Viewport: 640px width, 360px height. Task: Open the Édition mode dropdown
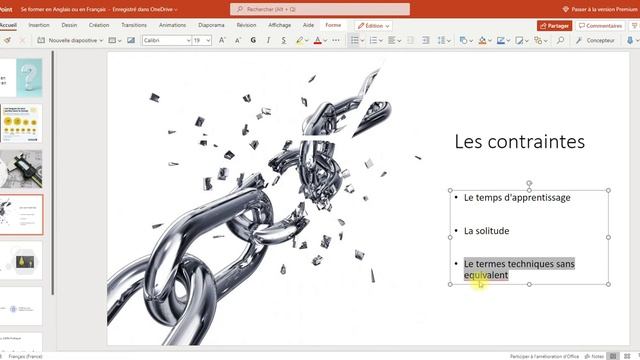pos(373,26)
